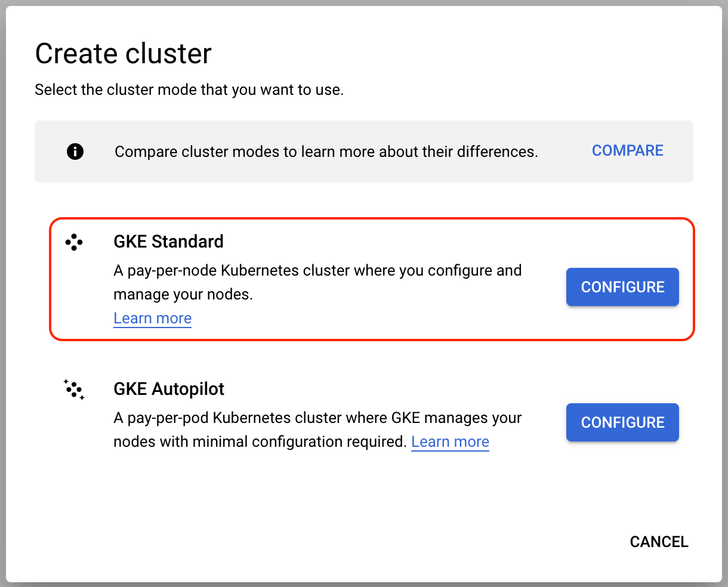The image size is (728, 587).
Task: Click the four-dot Kubernetes Standard mode icon
Action: point(73,242)
